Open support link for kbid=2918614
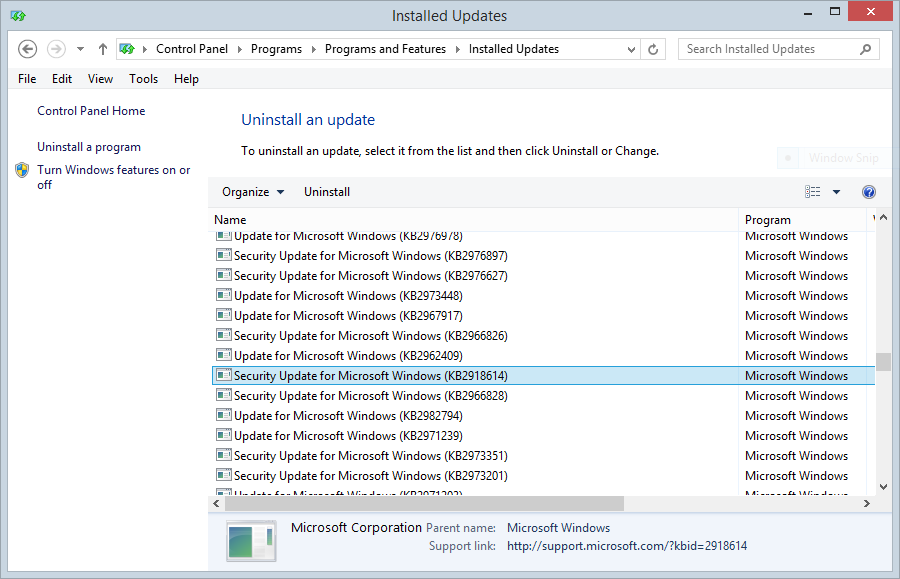 click(627, 546)
